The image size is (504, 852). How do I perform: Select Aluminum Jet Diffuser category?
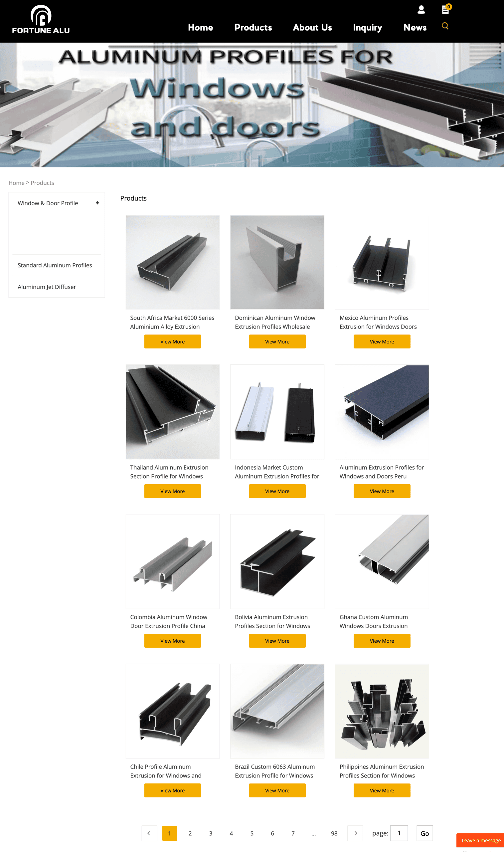(47, 287)
